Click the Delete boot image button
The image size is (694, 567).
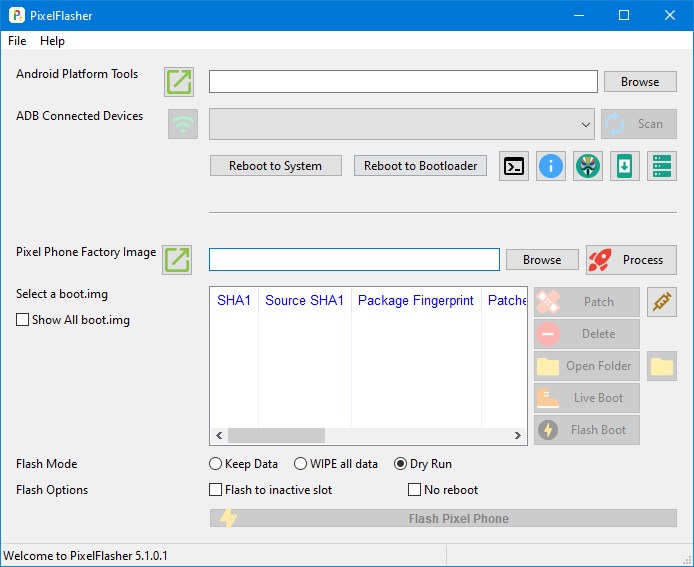587,334
